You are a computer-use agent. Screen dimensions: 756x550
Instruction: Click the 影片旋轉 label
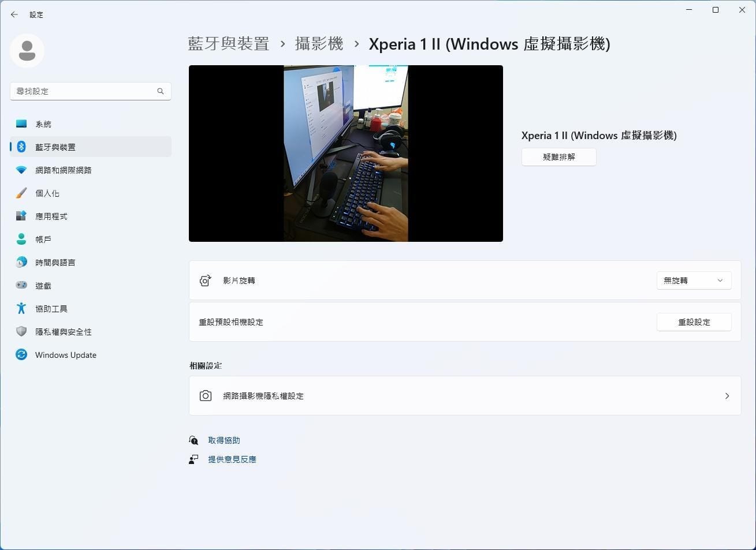[x=239, y=280]
